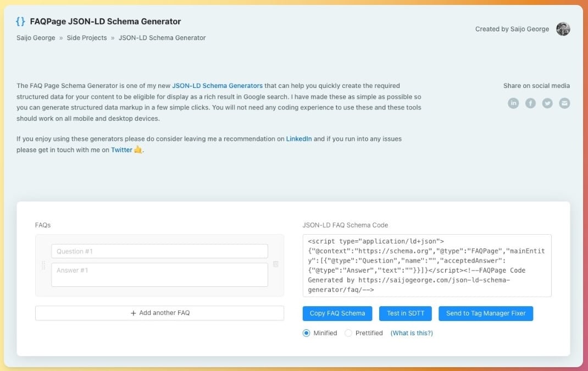Click the Share on social media label
The height and width of the screenshot is (371, 588).
(x=536, y=86)
